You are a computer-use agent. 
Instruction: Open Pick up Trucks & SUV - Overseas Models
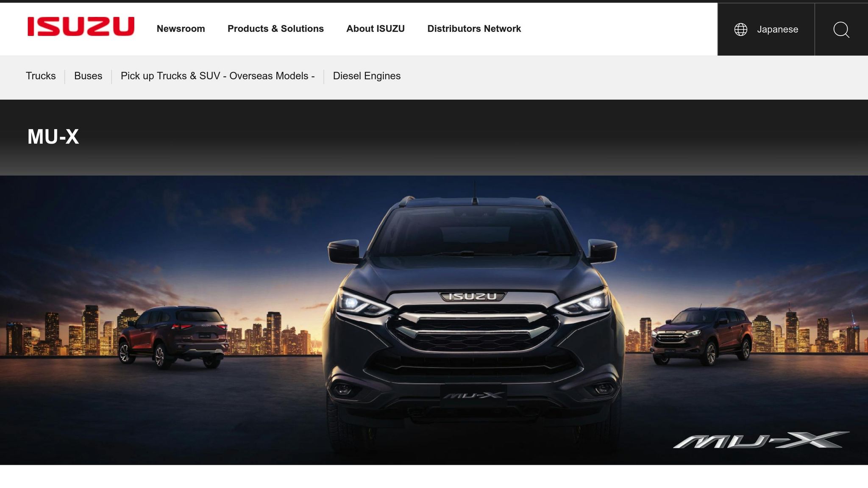click(217, 76)
